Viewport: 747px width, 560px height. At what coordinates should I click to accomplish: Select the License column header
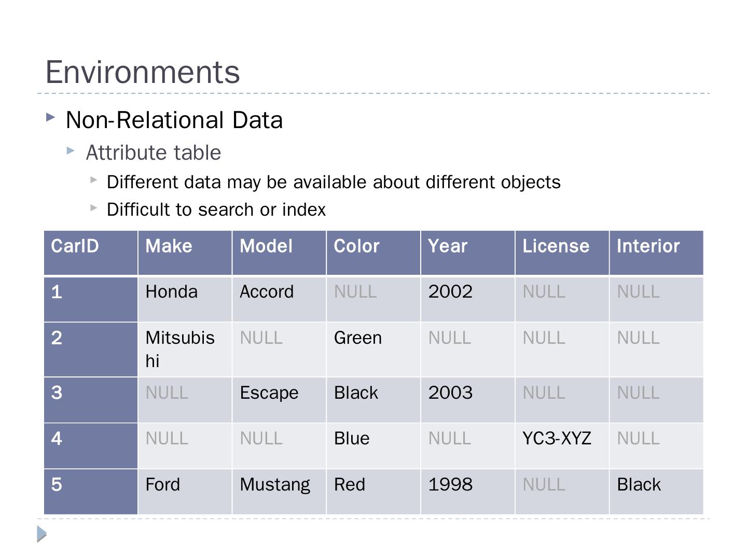(x=556, y=246)
